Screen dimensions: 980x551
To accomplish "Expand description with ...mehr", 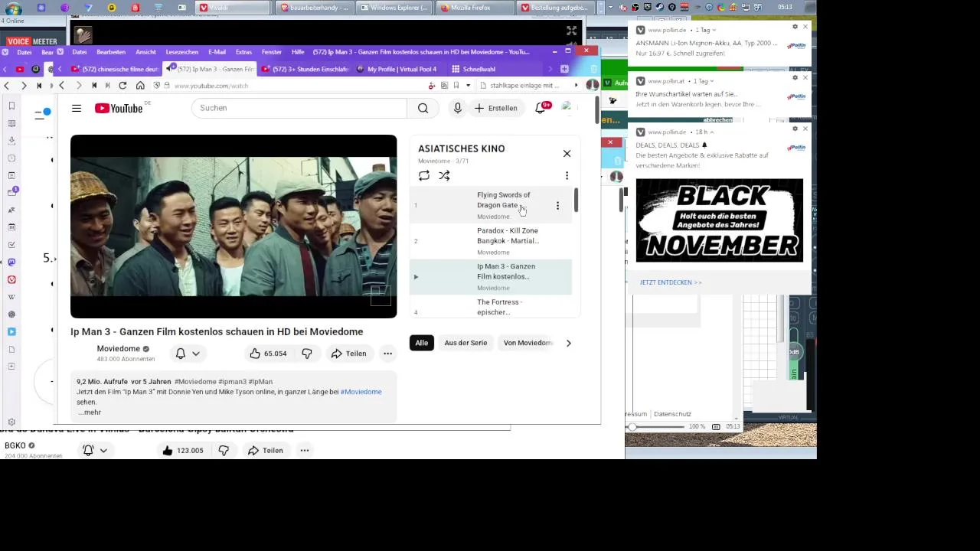I will tap(90, 412).
